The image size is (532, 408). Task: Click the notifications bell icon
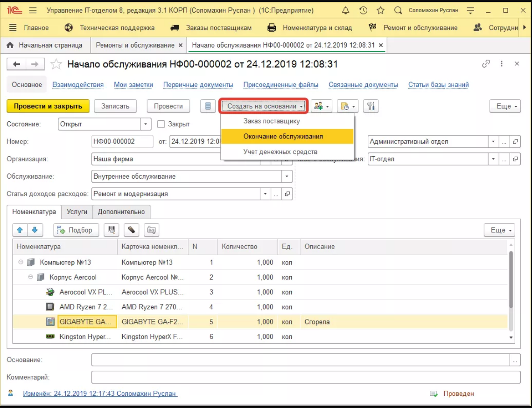click(345, 10)
